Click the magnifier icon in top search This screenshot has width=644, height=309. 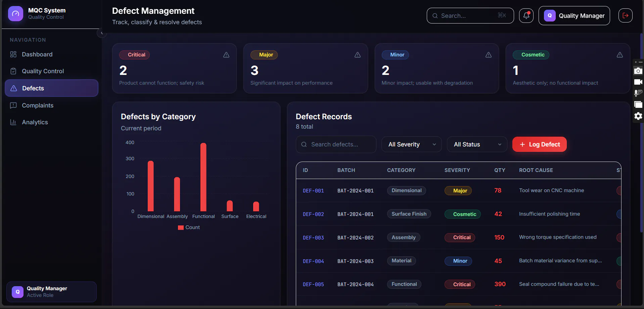435,16
